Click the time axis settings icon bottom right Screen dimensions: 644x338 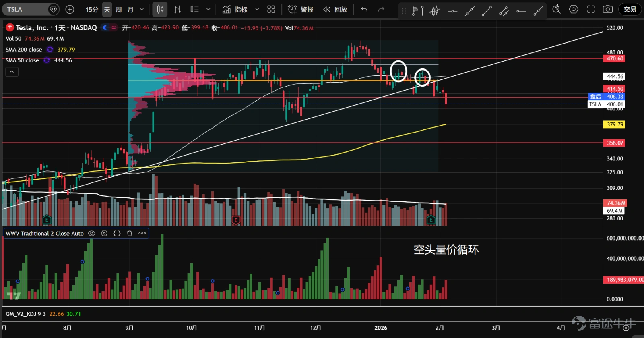[x=626, y=328]
